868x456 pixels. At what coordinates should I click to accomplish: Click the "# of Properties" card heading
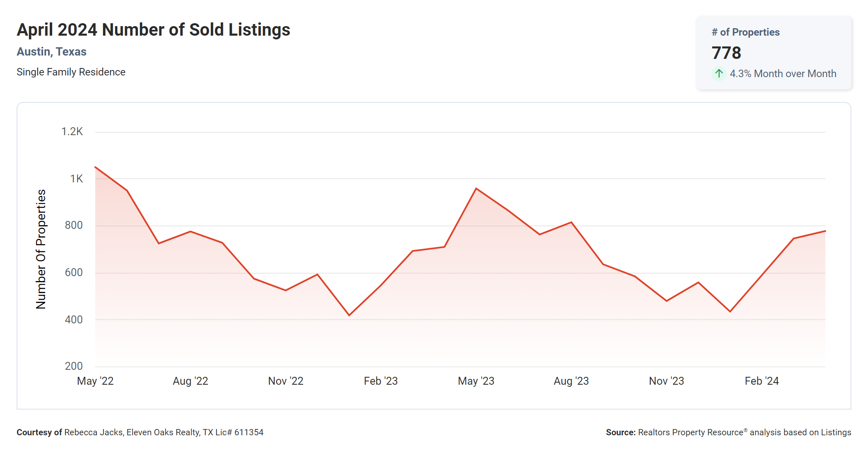tap(745, 32)
